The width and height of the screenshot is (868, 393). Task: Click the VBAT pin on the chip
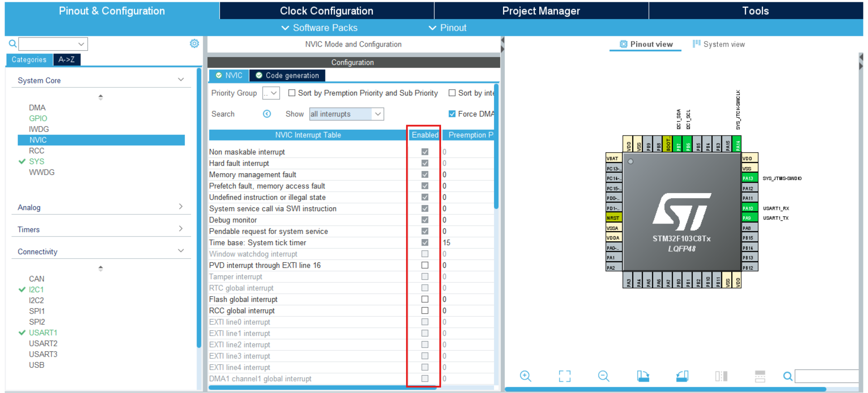pos(614,158)
